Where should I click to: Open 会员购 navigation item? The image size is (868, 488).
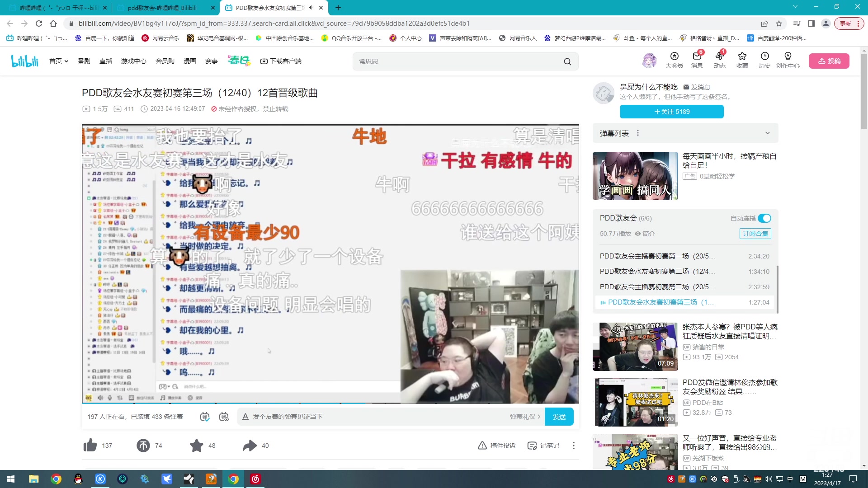tap(165, 61)
